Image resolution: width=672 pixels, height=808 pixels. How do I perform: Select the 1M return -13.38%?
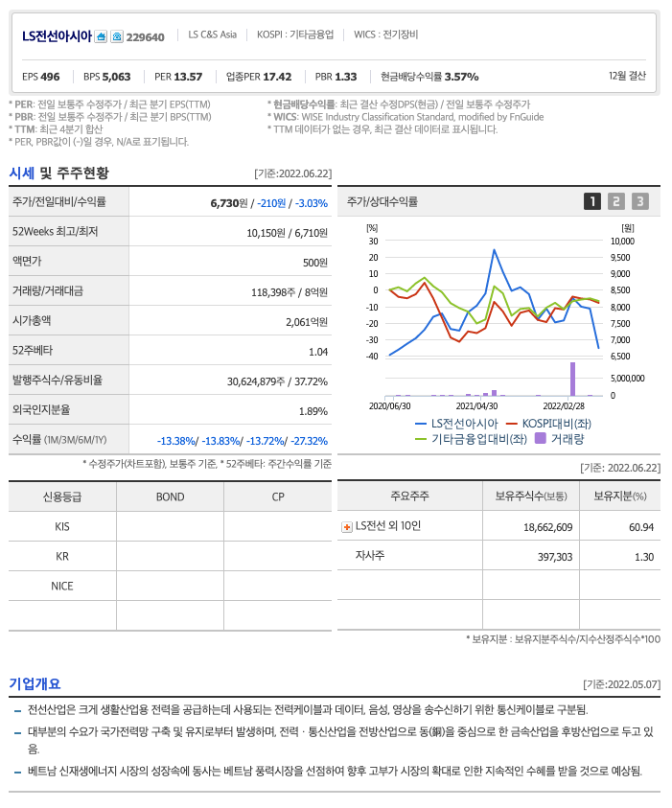pyautogui.click(x=176, y=441)
